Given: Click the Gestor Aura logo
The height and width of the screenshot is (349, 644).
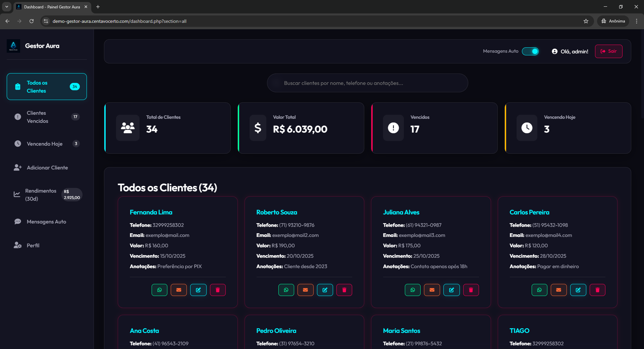Looking at the screenshot, I should (x=14, y=46).
